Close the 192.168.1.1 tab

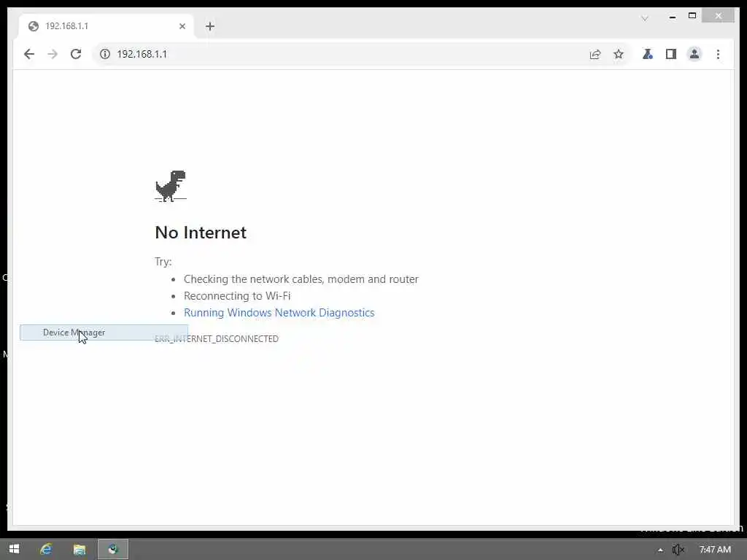click(x=182, y=26)
